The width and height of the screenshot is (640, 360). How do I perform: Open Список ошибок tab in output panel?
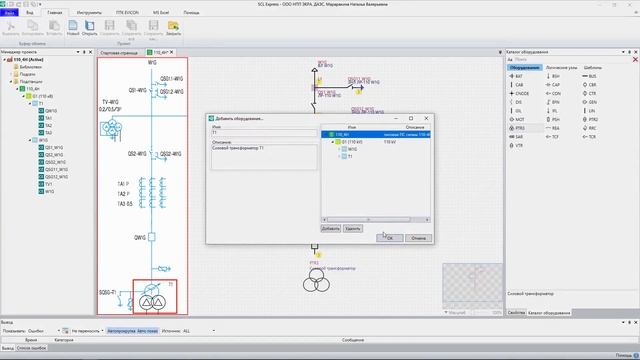click(31, 348)
